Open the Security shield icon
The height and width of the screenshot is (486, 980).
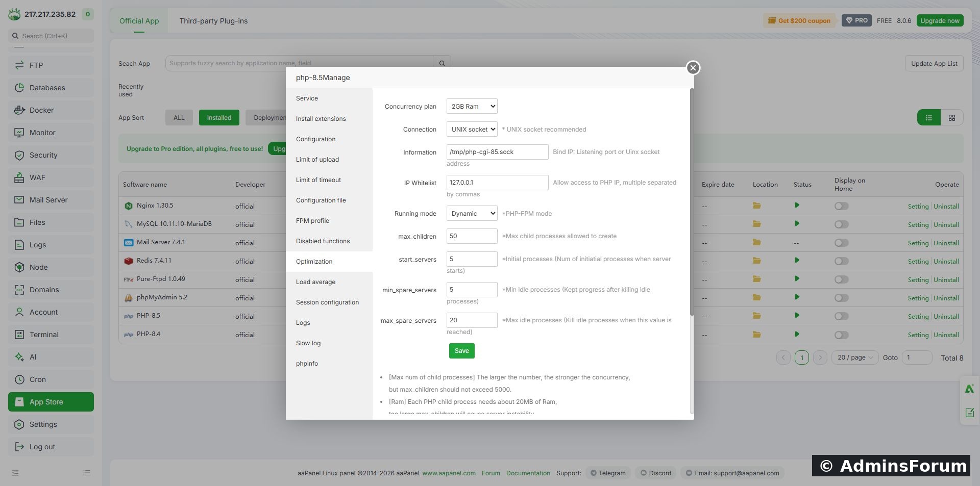click(x=19, y=155)
